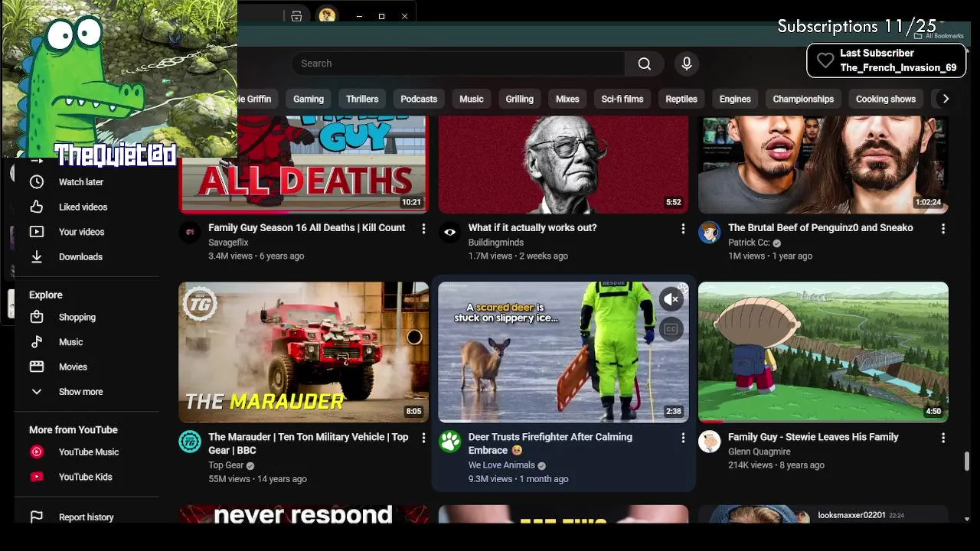This screenshot has height=551, width=980.
Task: Open options for Stewie Leaves His Family video
Action: (x=942, y=438)
